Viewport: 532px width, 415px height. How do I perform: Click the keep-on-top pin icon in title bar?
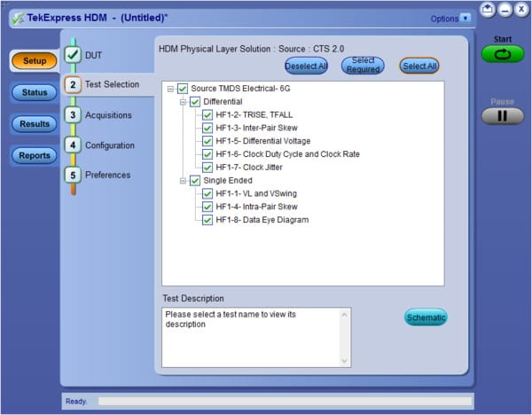(x=488, y=10)
